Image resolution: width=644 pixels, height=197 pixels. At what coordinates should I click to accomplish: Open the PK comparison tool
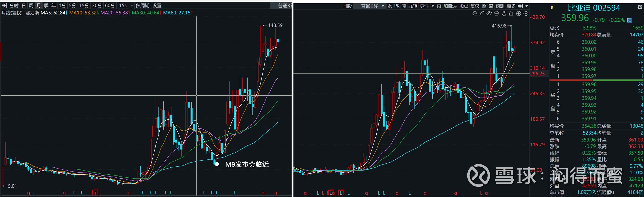(x=397, y=6)
